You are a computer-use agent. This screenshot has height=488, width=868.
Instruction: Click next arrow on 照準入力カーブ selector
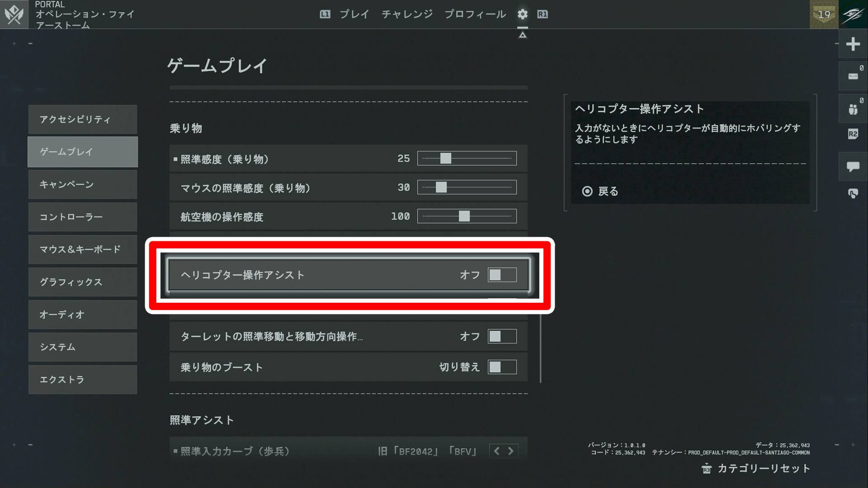pos(511,451)
